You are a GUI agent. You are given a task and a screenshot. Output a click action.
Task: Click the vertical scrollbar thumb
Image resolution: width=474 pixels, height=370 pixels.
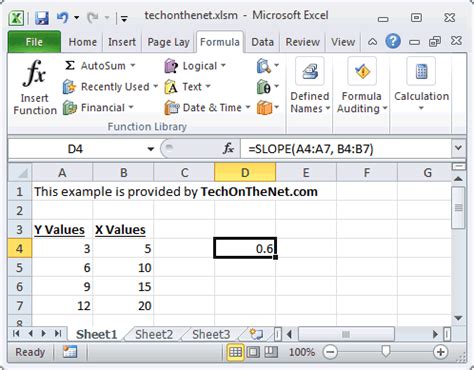click(458, 207)
